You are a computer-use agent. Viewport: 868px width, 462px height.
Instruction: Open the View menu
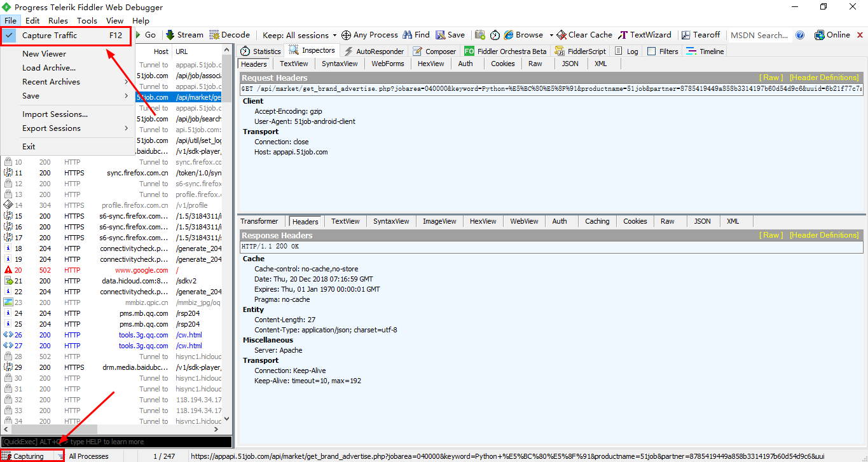tap(114, 21)
